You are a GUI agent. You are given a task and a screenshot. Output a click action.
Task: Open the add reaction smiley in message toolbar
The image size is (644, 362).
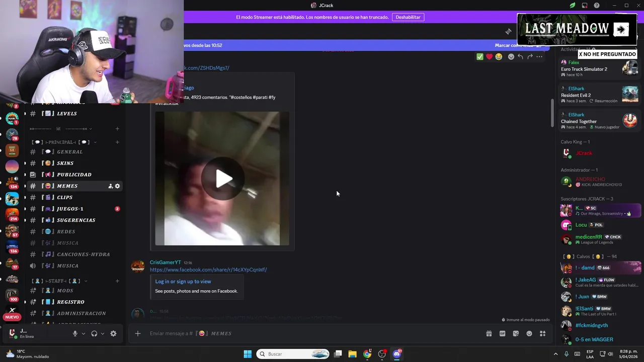pos(511,57)
